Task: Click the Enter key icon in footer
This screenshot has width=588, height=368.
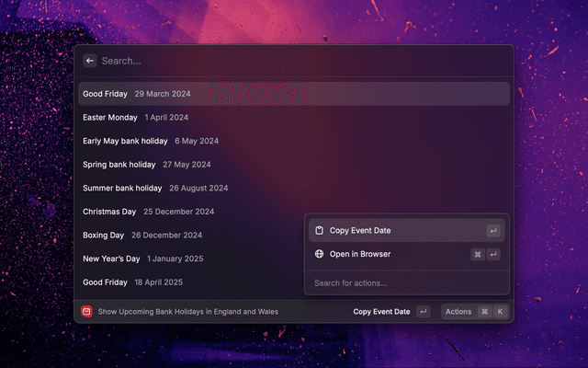Action: (423, 312)
